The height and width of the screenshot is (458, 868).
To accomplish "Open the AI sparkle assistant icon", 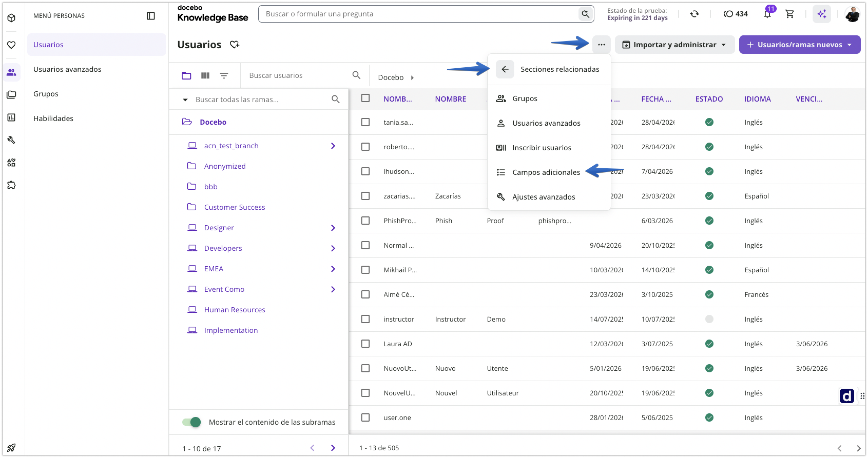I will 822,14.
